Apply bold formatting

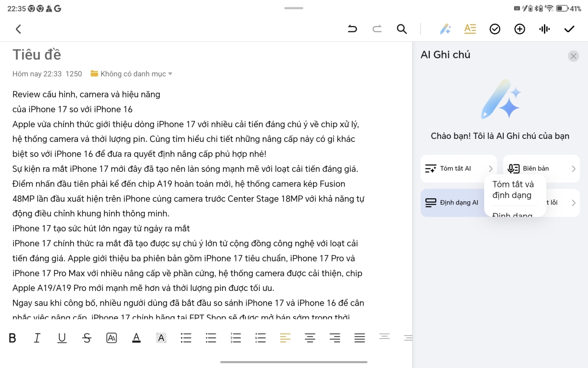click(x=13, y=338)
